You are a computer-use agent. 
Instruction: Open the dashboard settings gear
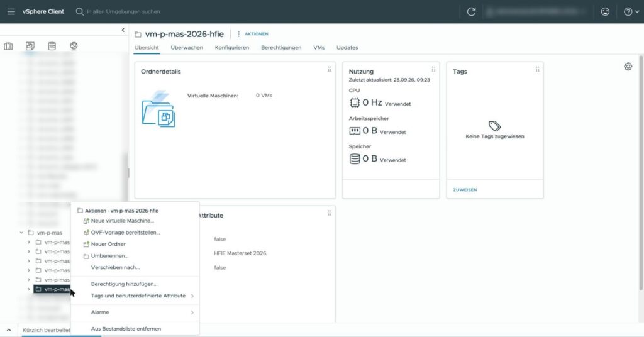(628, 67)
